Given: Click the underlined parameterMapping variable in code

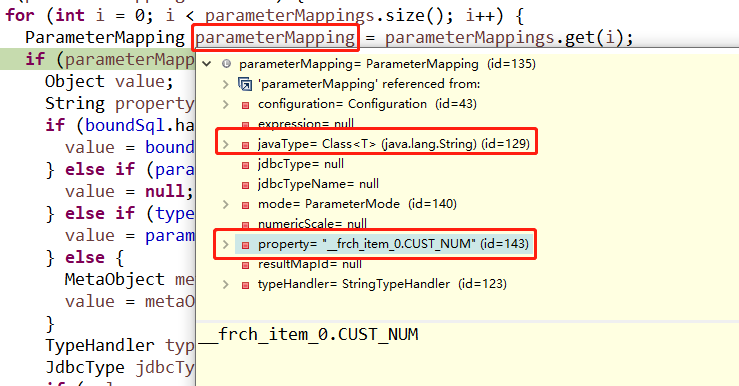Looking at the screenshot, I should tap(275, 37).
